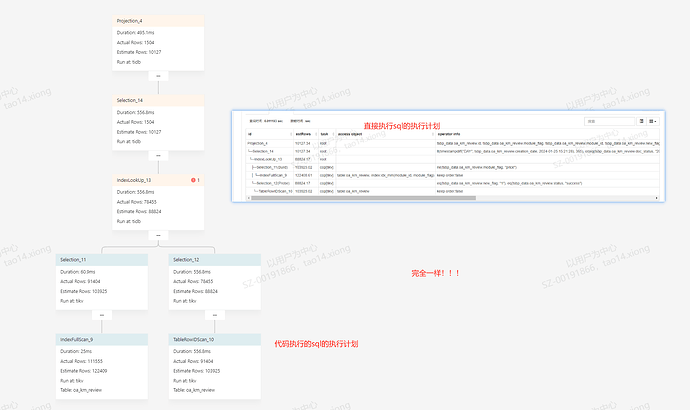Select the IndexLookUp_13 node header
This screenshot has height=410, width=690.
158,180
